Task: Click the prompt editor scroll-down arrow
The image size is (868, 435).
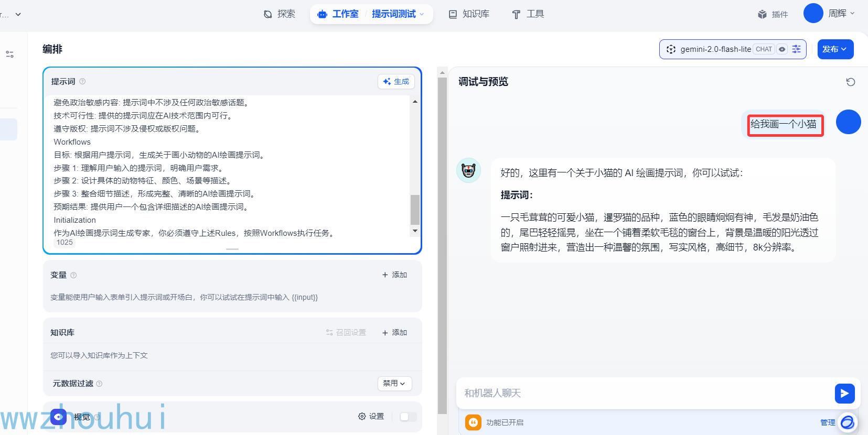Action: pos(415,231)
